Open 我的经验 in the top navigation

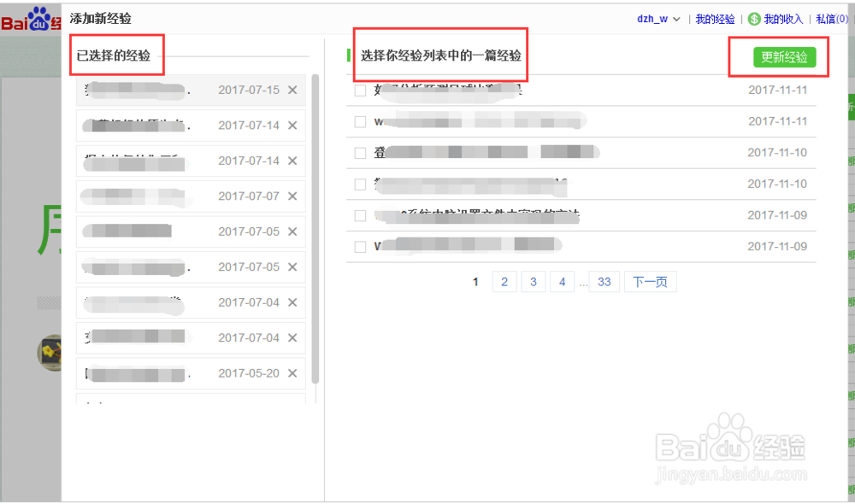tap(715, 19)
